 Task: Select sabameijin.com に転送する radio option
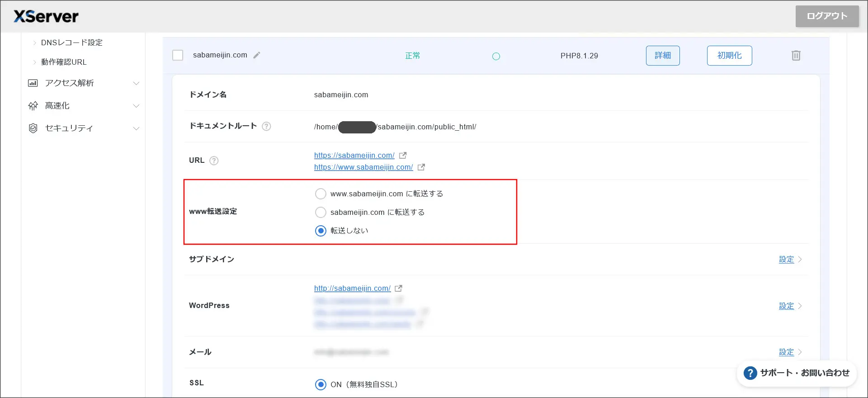[321, 212]
